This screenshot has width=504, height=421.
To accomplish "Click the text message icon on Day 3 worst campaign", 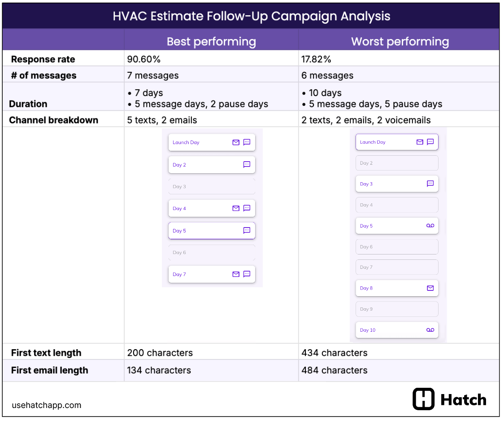I will pos(430,184).
